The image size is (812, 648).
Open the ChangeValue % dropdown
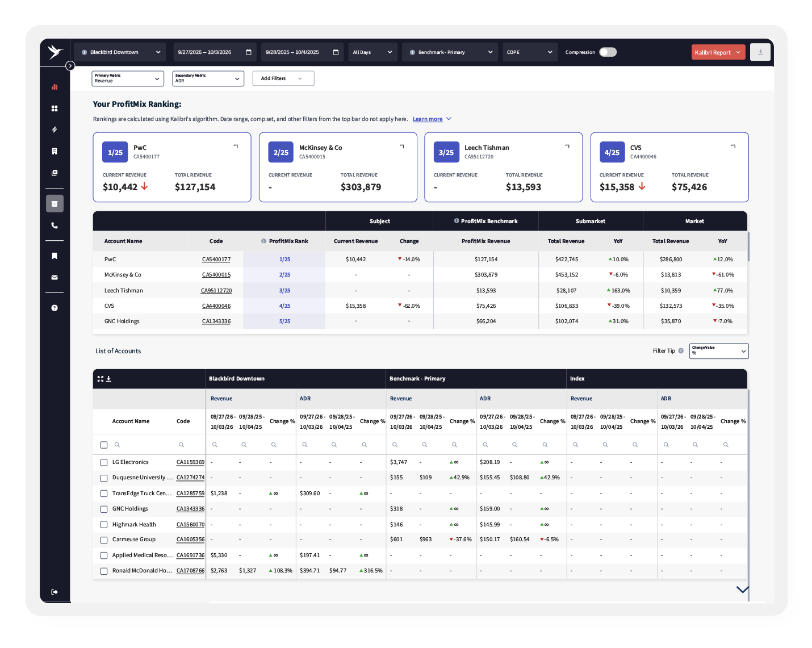click(719, 351)
